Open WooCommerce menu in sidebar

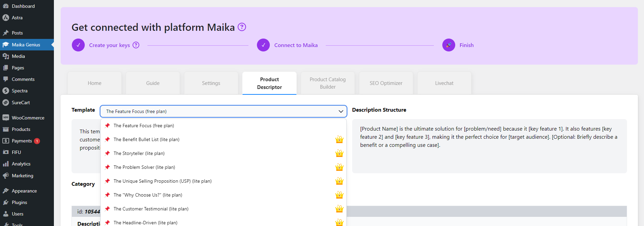point(27,118)
